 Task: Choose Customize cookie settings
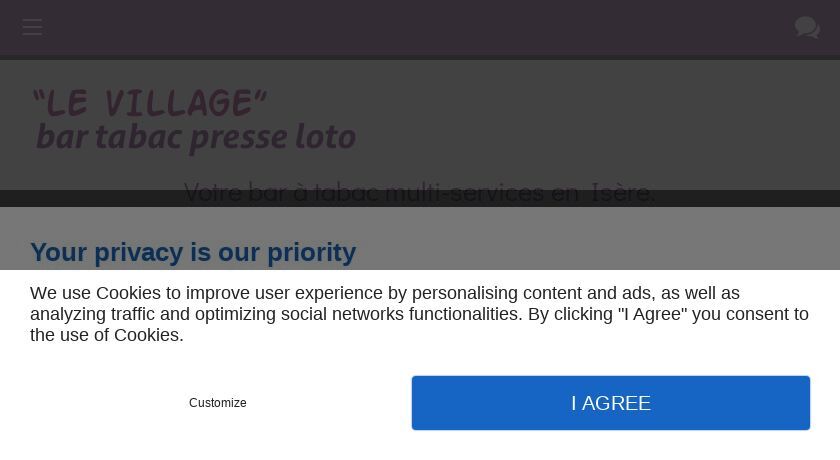coord(218,403)
